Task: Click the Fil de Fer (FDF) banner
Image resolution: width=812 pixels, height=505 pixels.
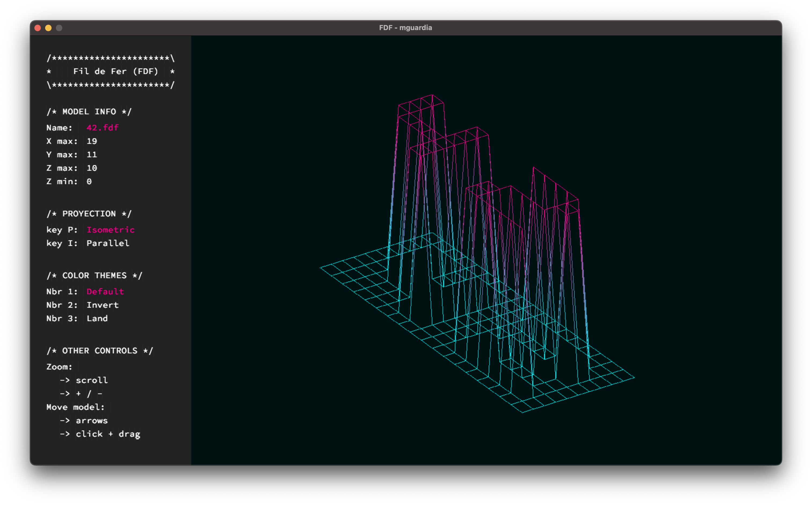Action: (x=115, y=71)
